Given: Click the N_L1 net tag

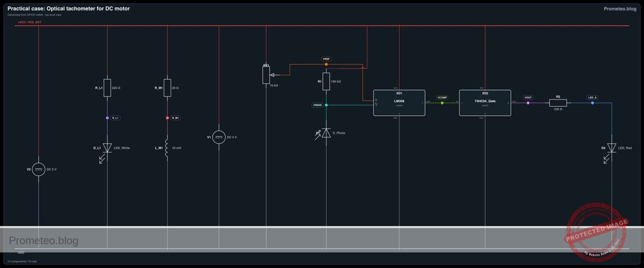Looking at the screenshot, I should coord(115,118).
